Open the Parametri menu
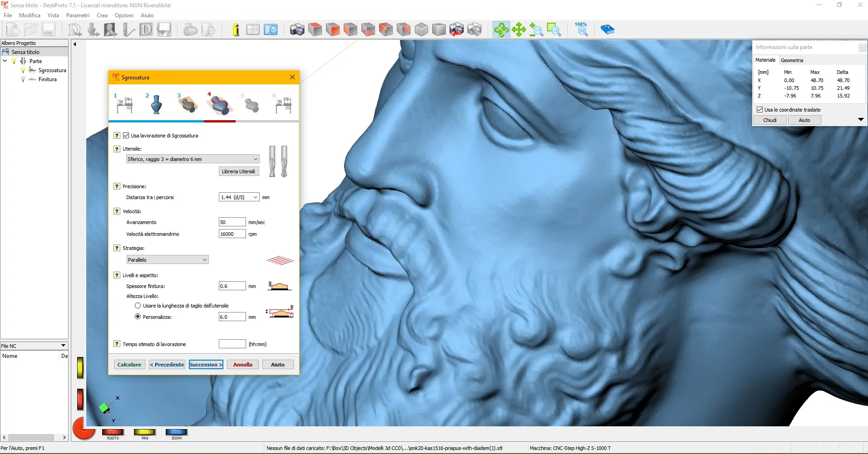Viewport: 868px width, 454px height. coord(78,15)
